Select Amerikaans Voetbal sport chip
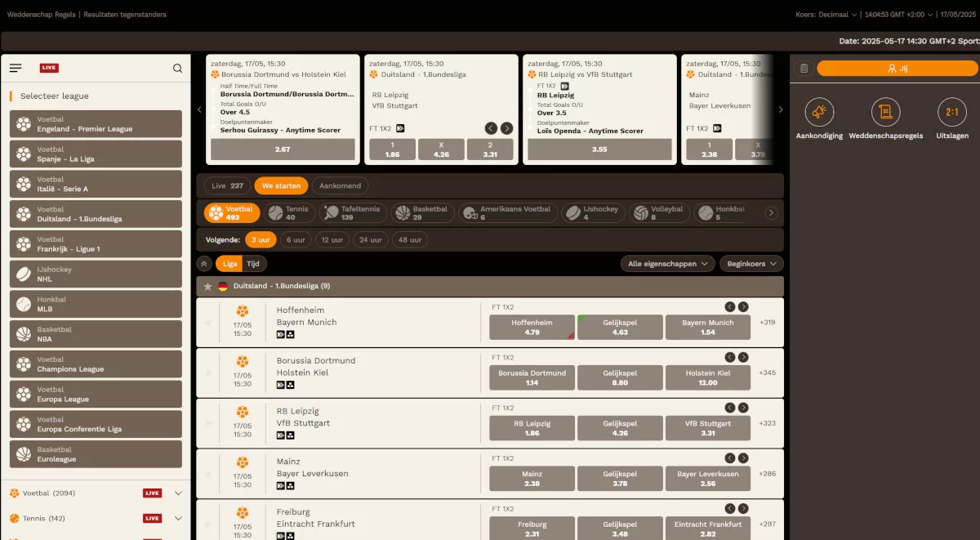 click(507, 212)
